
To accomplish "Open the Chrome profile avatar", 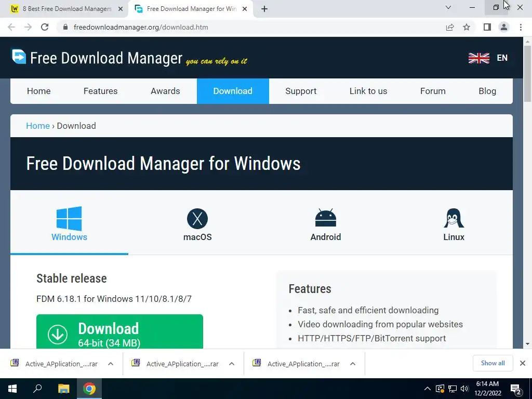I will tap(504, 27).
